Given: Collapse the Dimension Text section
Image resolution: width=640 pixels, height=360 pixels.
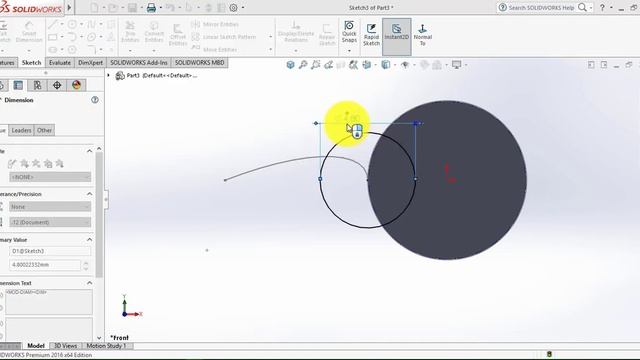Looking at the screenshot, I should (89, 283).
